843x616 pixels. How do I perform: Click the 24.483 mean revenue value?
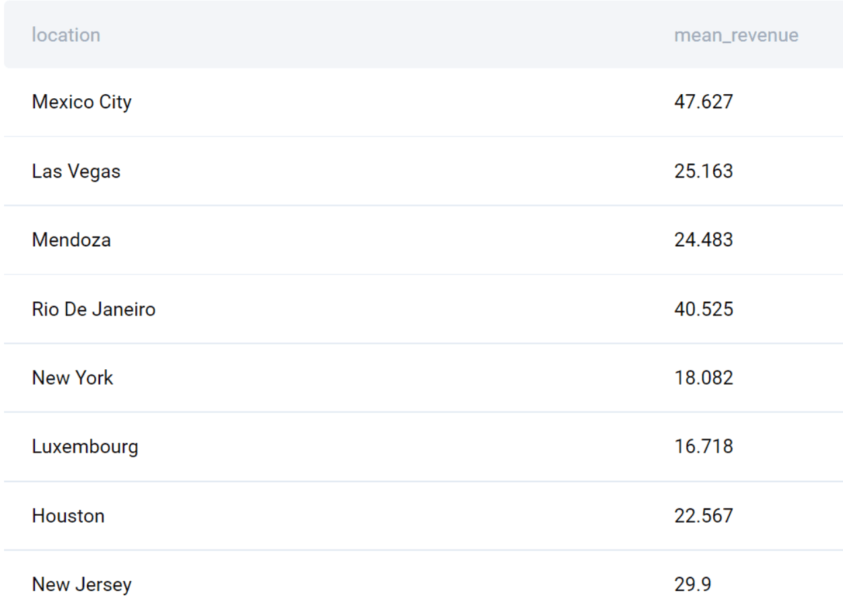(703, 240)
